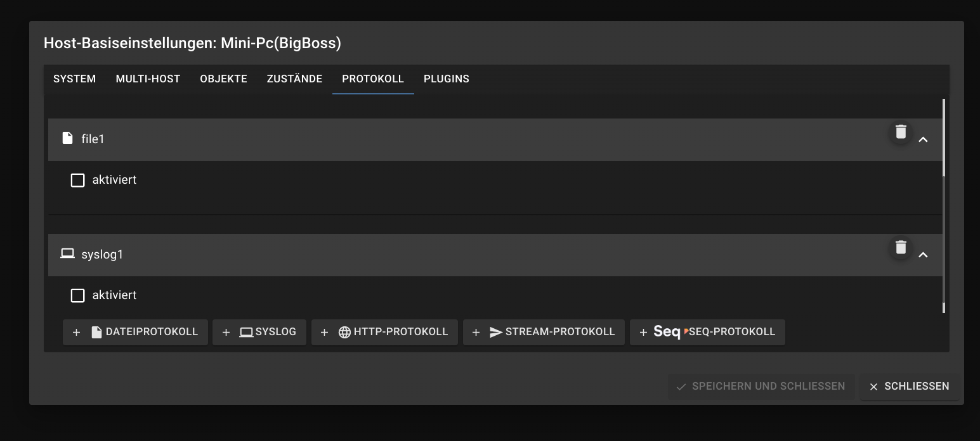The width and height of the screenshot is (980, 441).
Task: Click the trash icon to delete syslog1
Action: click(900, 247)
